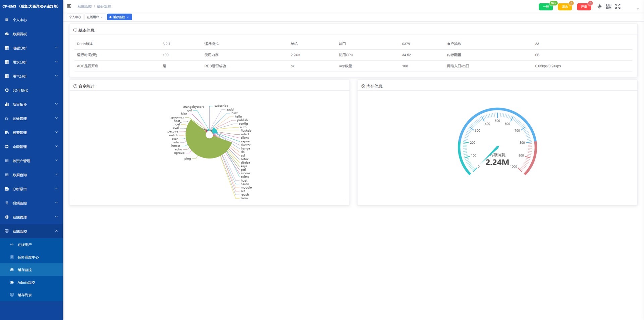Screen dimensions: 644x320
Task: Open the user dropdown arrow at the top right
Action: 638,9
